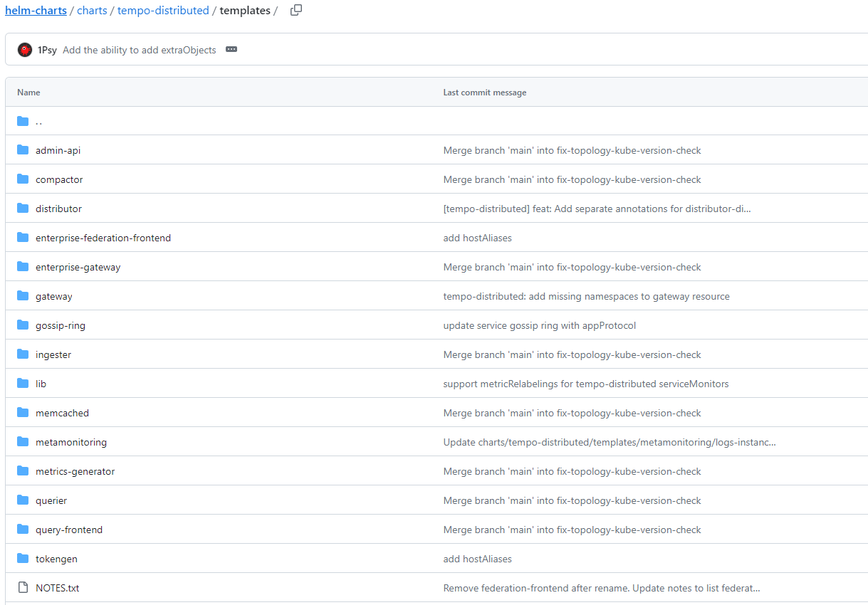868x605 pixels.
Task: Click the enterprise-gateway folder icon
Action: (x=23, y=267)
